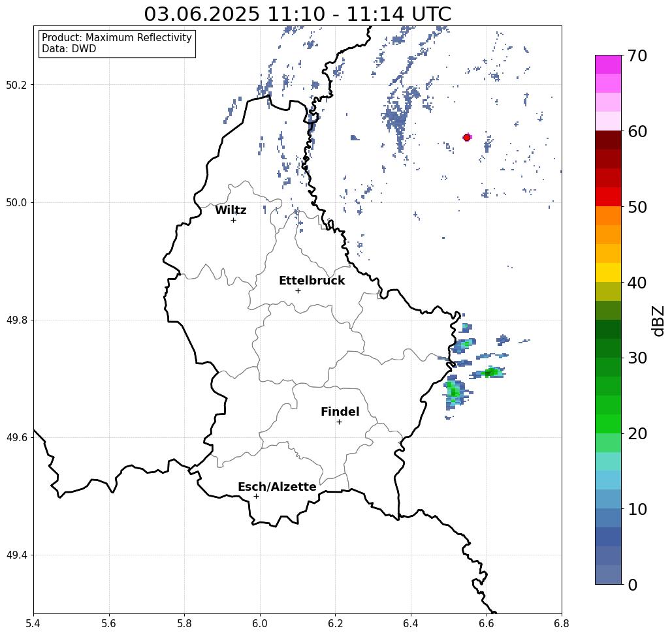Select the Wiltz station label
This screenshot has width=672, height=635.
point(231,210)
